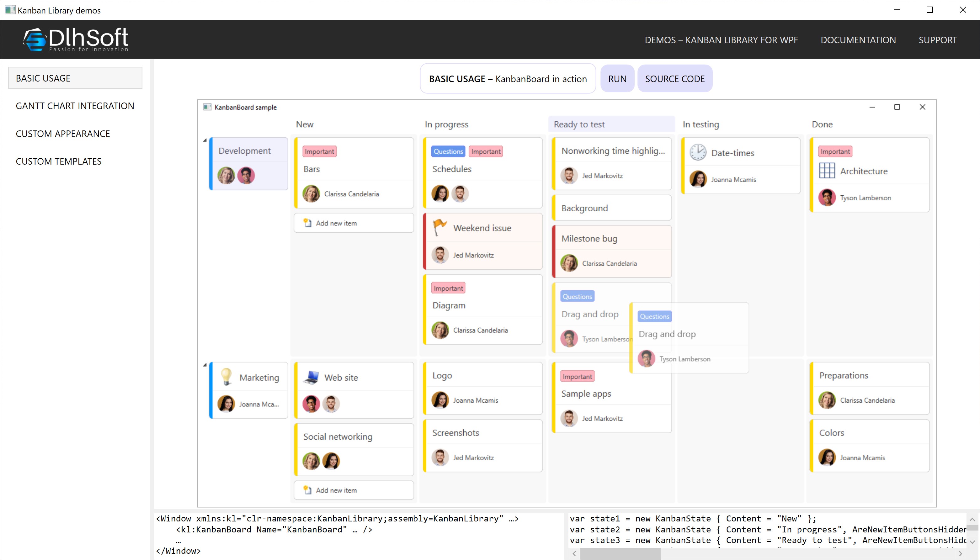Click the clock icon on Date-times card
This screenshot has height=560, width=980.
coord(698,152)
